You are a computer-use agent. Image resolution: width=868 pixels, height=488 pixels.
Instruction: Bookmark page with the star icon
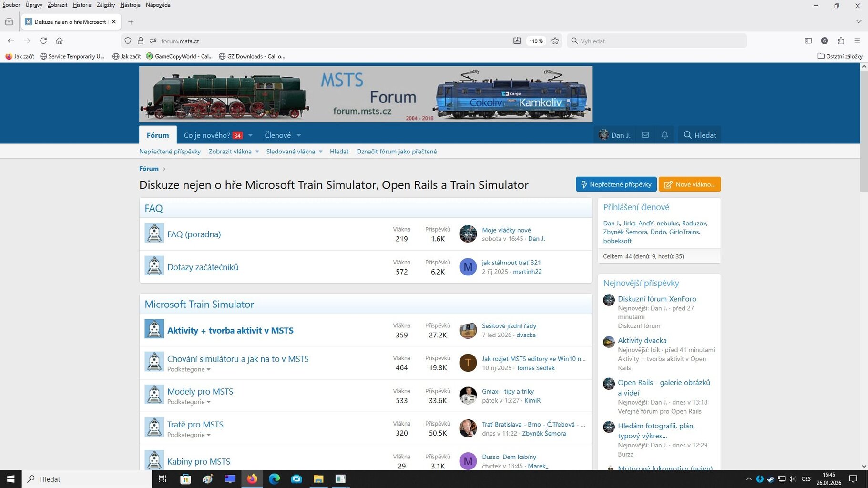click(555, 41)
